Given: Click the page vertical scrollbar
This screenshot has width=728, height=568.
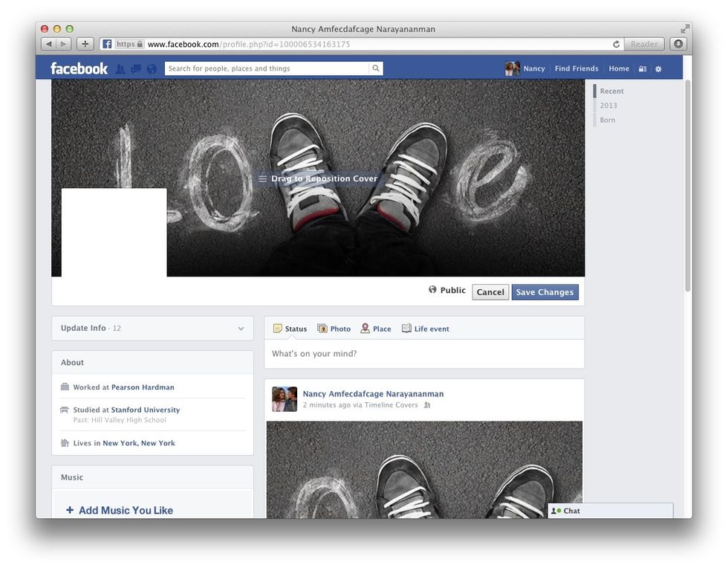Looking at the screenshot, I should [x=688, y=186].
